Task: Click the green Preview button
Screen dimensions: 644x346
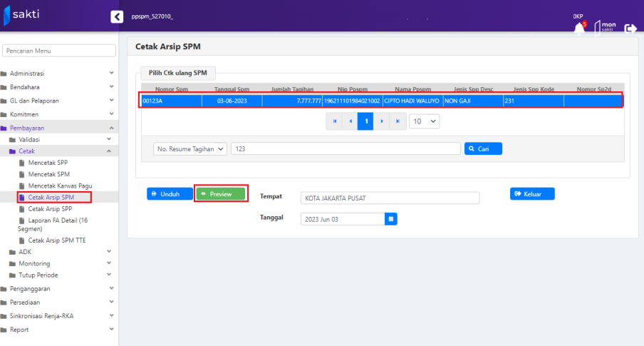Action: tap(221, 193)
